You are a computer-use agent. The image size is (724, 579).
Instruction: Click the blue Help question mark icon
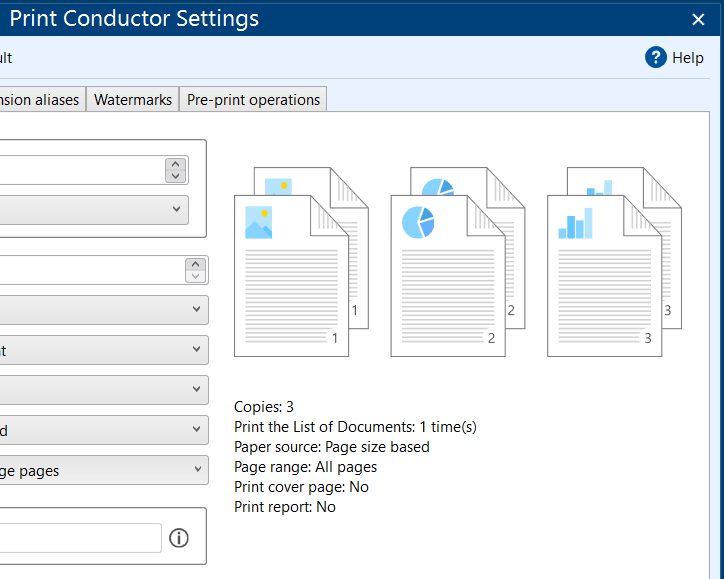point(656,57)
